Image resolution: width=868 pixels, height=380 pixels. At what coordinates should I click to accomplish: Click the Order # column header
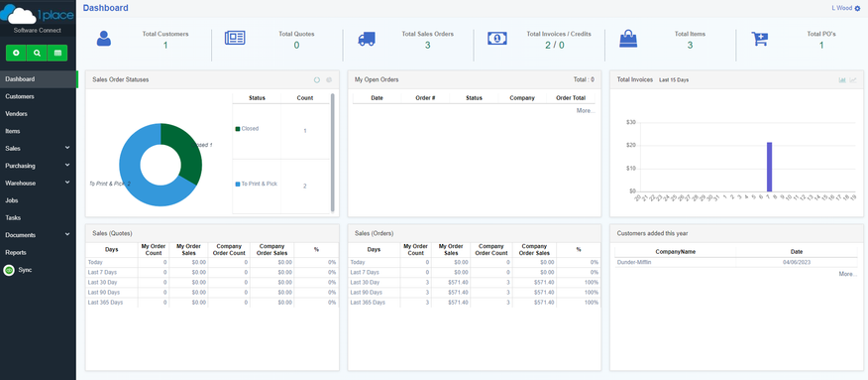pyautogui.click(x=425, y=98)
